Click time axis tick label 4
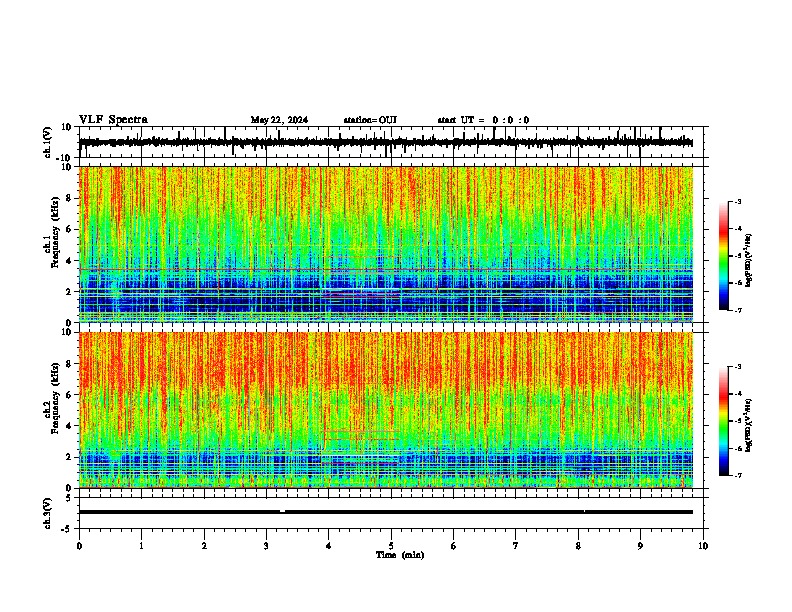The image size is (792, 612). click(329, 546)
